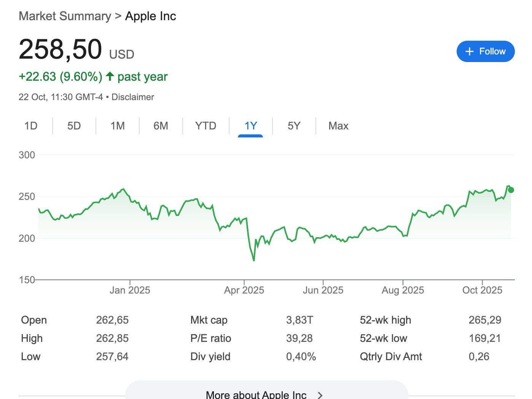Click the Jan 2025 axis marker
Image resolution: width=532 pixels, height=399 pixels.
[130, 290]
